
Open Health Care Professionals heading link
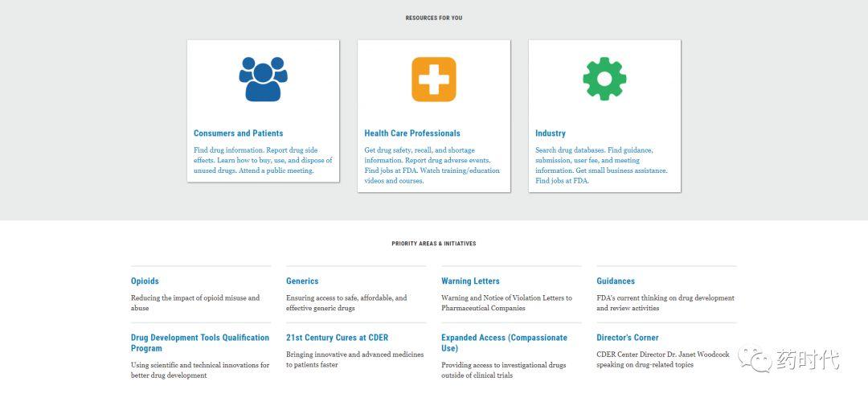(x=411, y=133)
